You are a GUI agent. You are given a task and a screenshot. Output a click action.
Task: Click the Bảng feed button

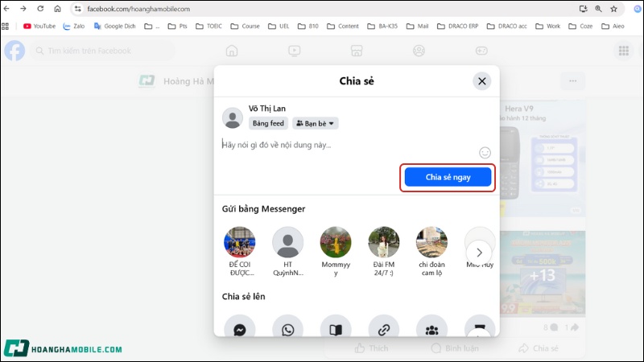268,123
